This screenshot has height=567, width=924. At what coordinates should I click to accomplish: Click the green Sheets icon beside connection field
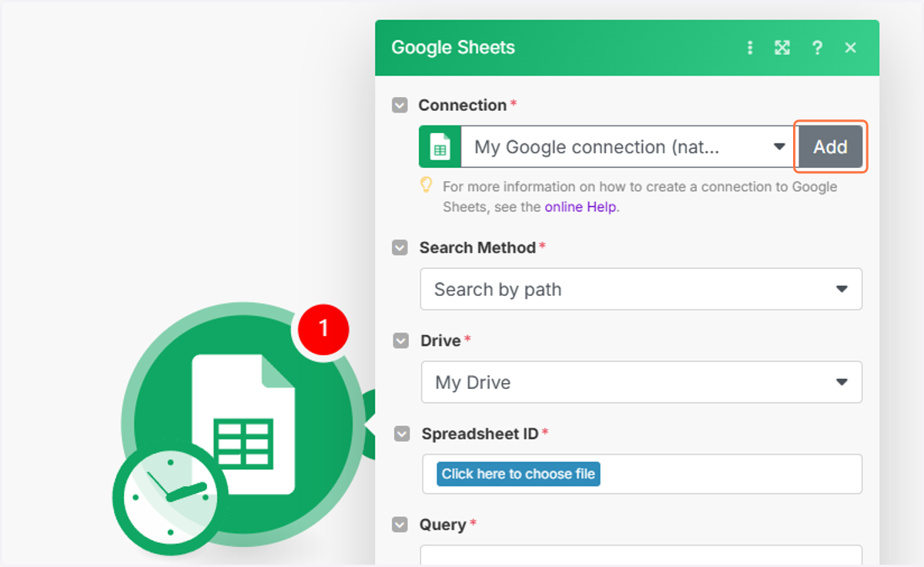pyautogui.click(x=440, y=147)
